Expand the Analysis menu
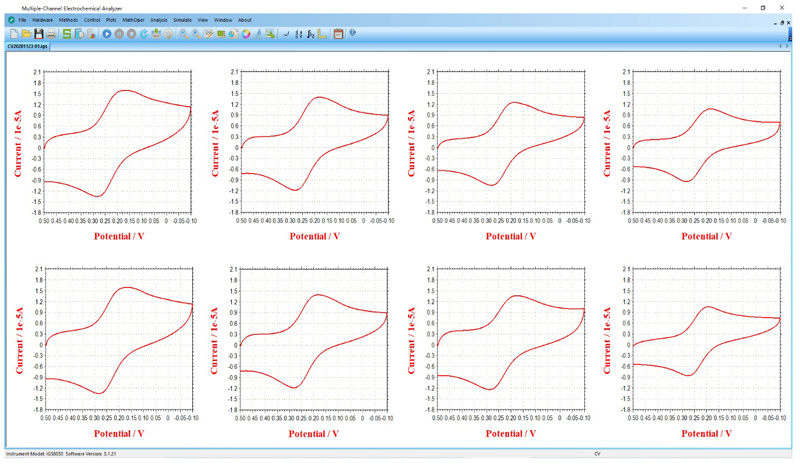 pyautogui.click(x=159, y=20)
